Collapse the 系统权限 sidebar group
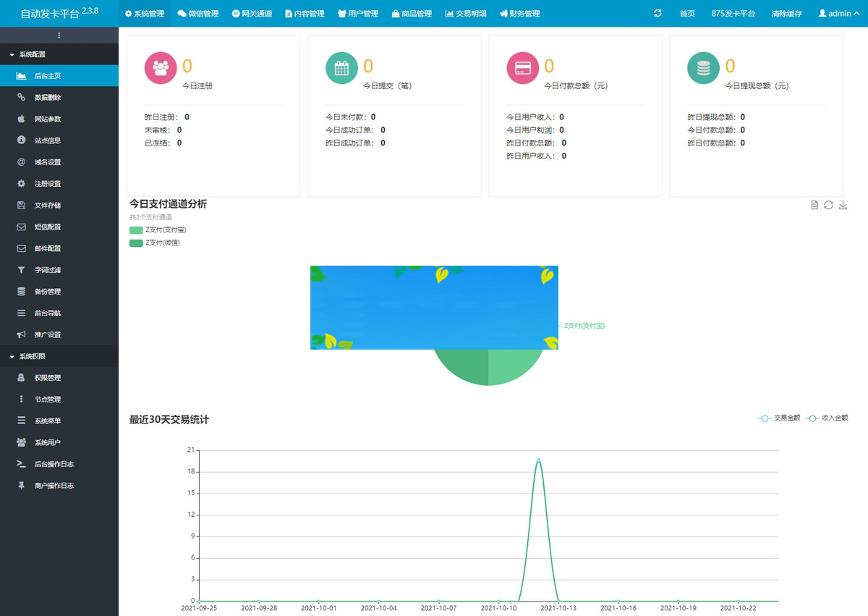Screen dimensions: 868x616 click(32, 356)
